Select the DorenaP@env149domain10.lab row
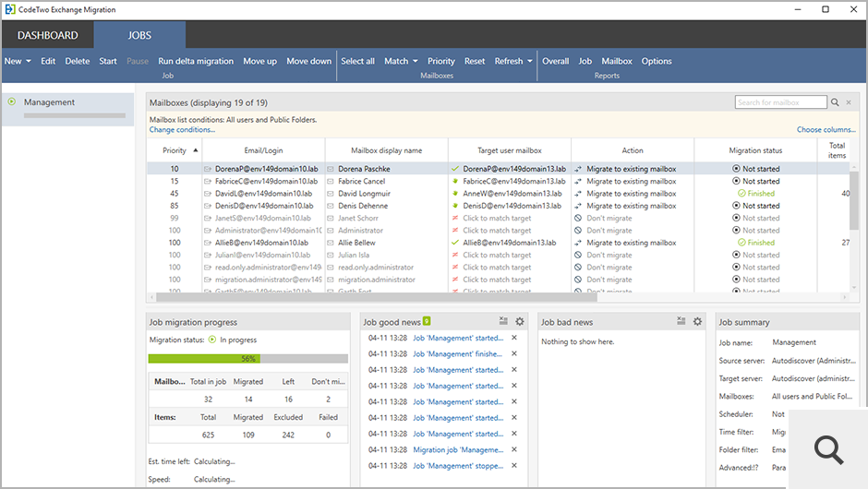868x489 pixels. 499,169
